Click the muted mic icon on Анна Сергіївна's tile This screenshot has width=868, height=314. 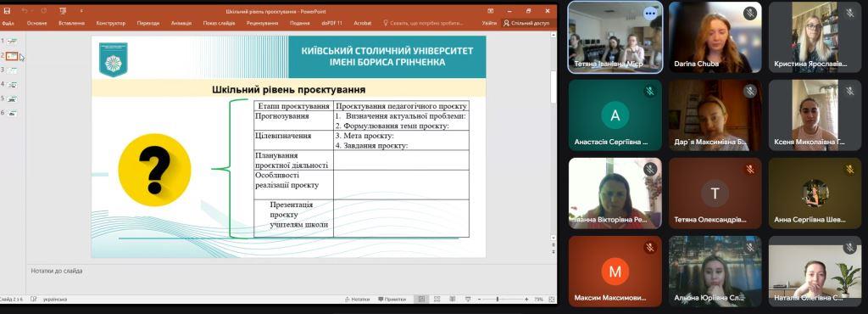click(849, 169)
